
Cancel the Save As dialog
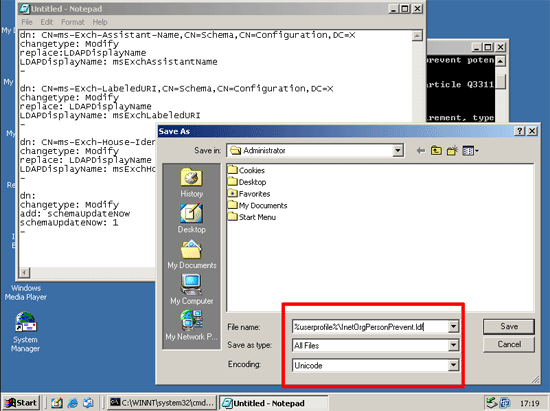tap(509, 344)
